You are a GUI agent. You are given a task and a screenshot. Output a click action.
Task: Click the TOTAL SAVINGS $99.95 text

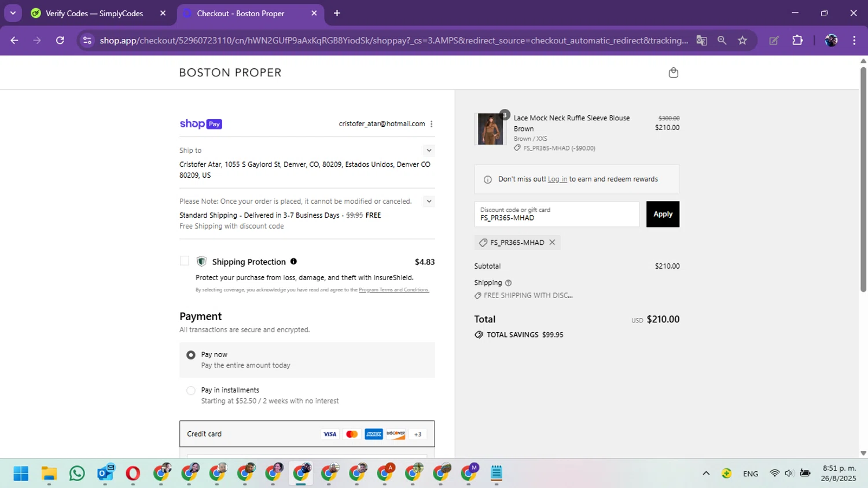tap(525, 335)
